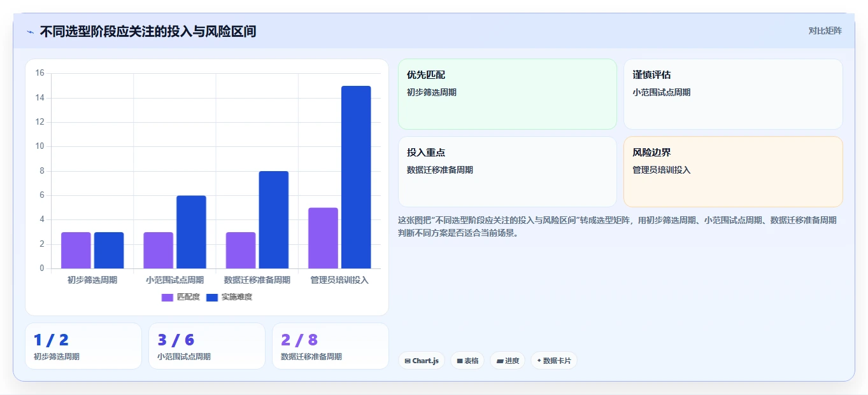Click the panel title 不同选型阶段应关注的投入与风险区间
868x395 pixels.
point(148,31)
